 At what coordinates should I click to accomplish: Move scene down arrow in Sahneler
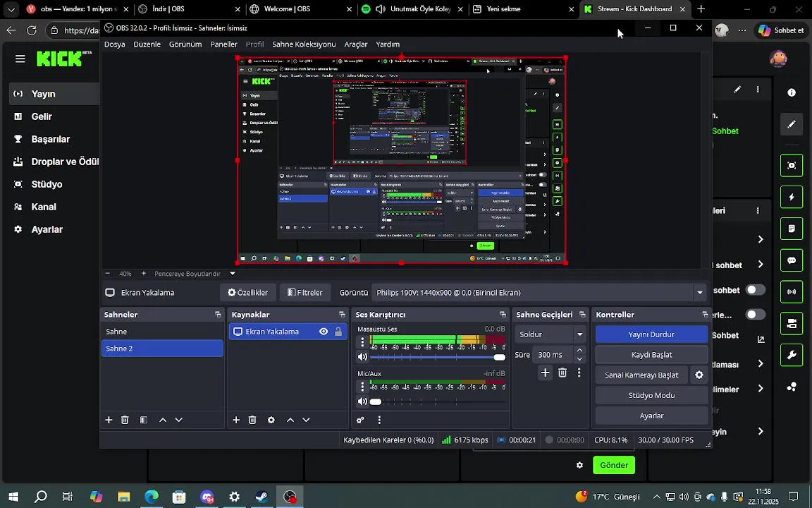[178, 420]
